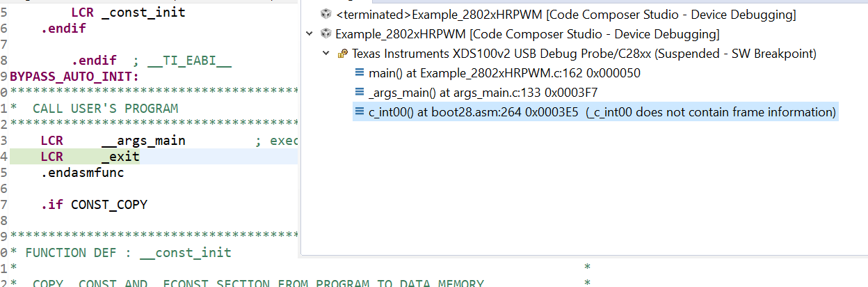Image resolution: width=868 pixels, height=287 pixels.
Task: Click the BYPASS_AUTO_INIT label in the editor
Action: [x=74, y=76]
